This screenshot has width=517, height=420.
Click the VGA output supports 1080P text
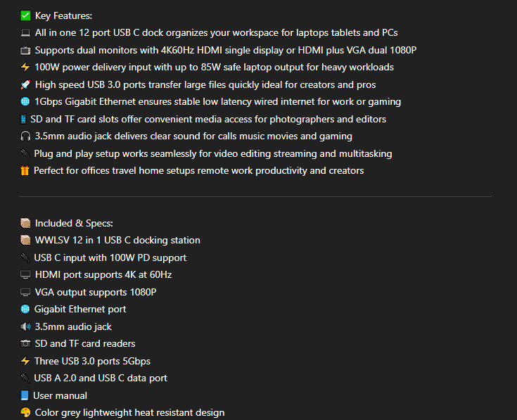point(96,292)
